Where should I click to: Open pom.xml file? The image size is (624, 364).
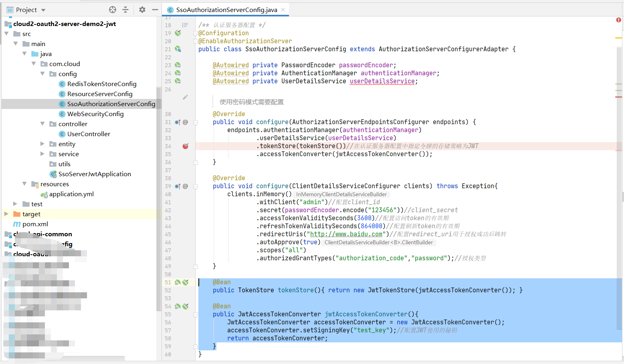(x=35, y=224)
